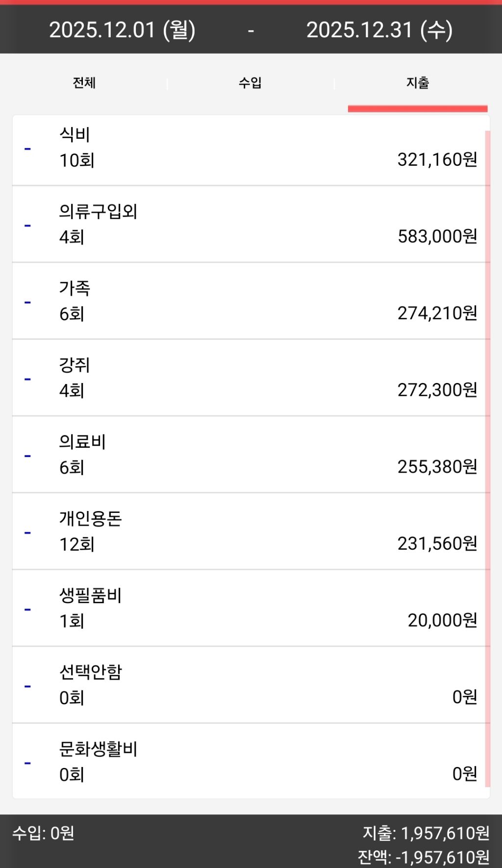502x868 pixels.
Task: Open start date 2025.12.01 picker
Action: [123, 30]
